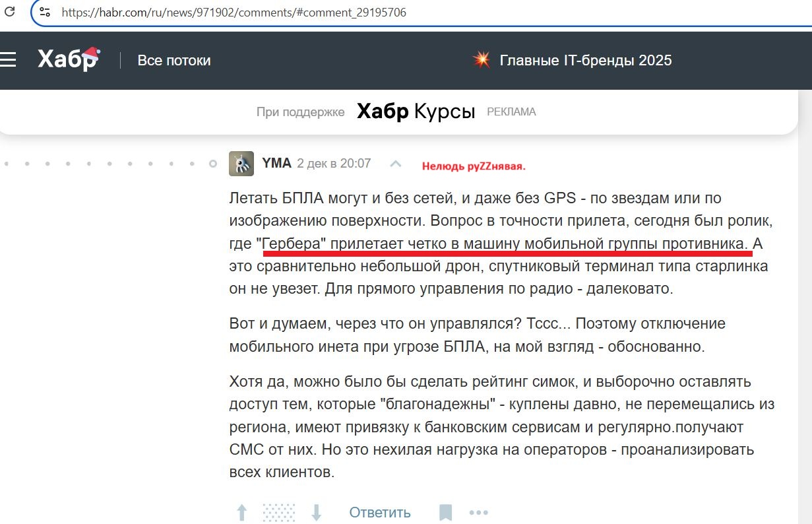The image size is (812, 524).
Task: Click the red Нелюдь руZZнявая badge
Action: click(x=473, y=166)
